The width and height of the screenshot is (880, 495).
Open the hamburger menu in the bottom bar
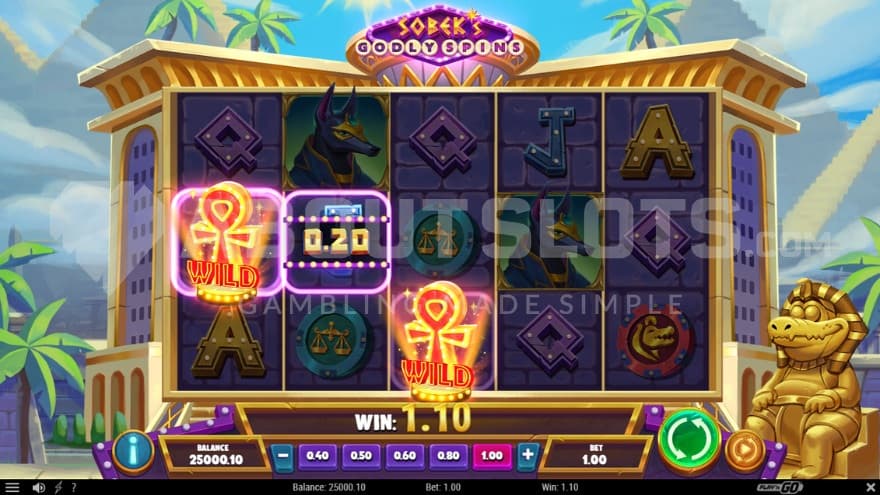11,487
